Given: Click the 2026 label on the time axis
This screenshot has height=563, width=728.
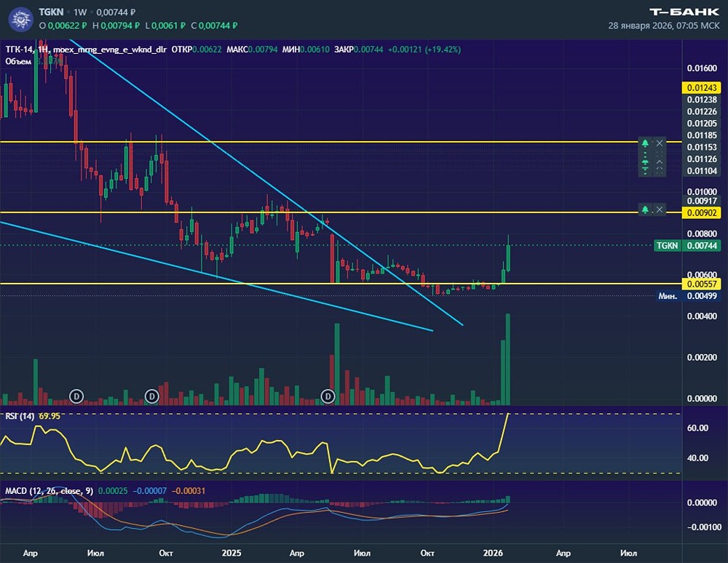Looking at the screenshot, I should coord(493,553).
